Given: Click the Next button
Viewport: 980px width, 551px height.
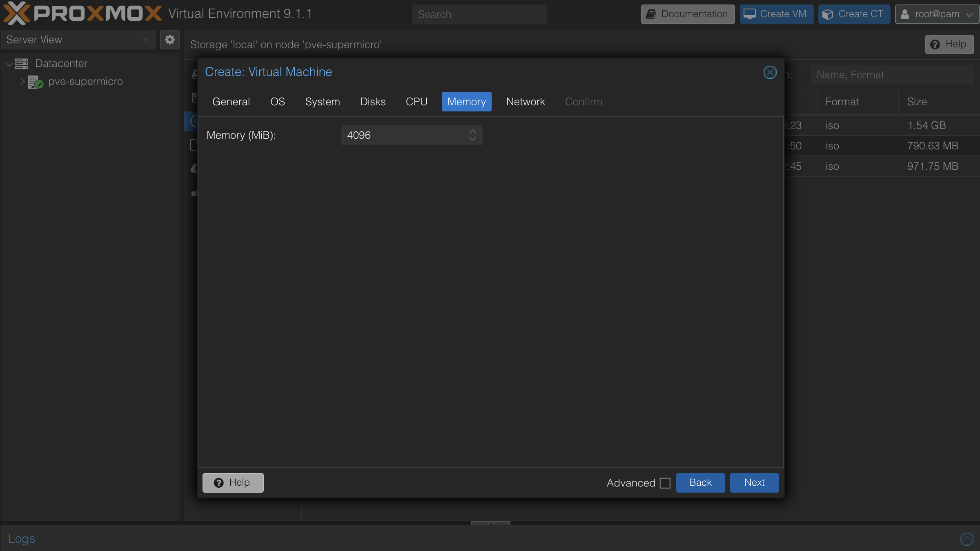Looking at the screenshot, I should point(754,482).
